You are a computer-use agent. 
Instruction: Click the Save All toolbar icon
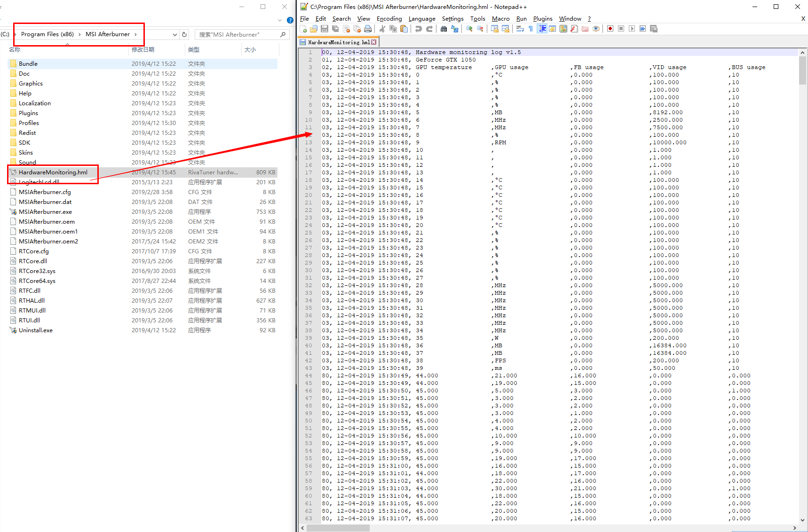point(335,29)
